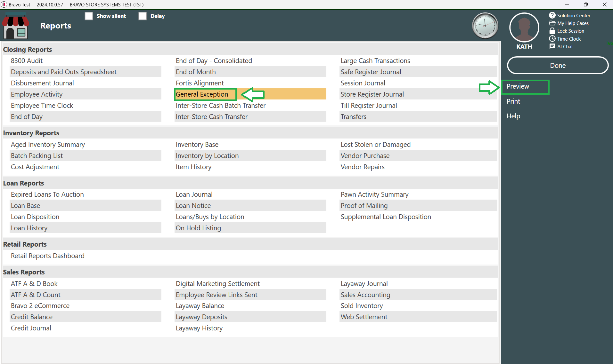Choose the On Hold Listing report
This screenshot has height=364, width=613.
(x=250, y=228)
